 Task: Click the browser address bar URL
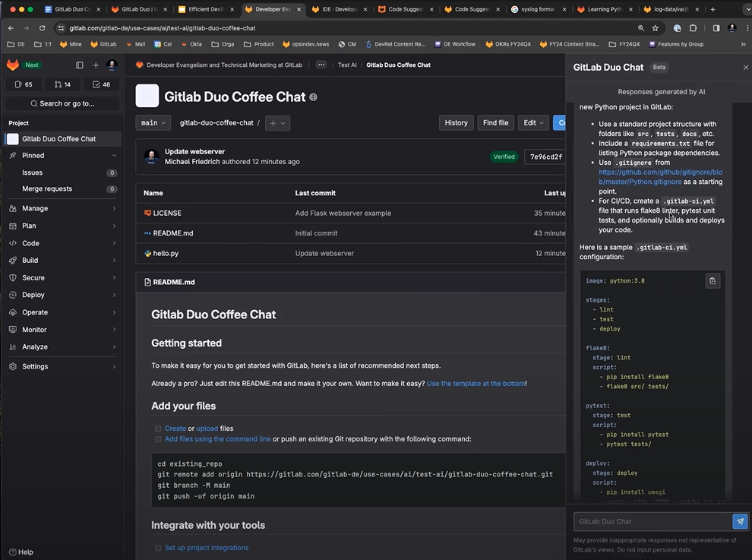(x=163, y=28)
